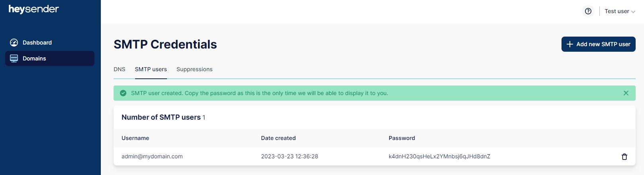Select the SMTP users tab
The image size is (644, 175).
pos(151,69)
